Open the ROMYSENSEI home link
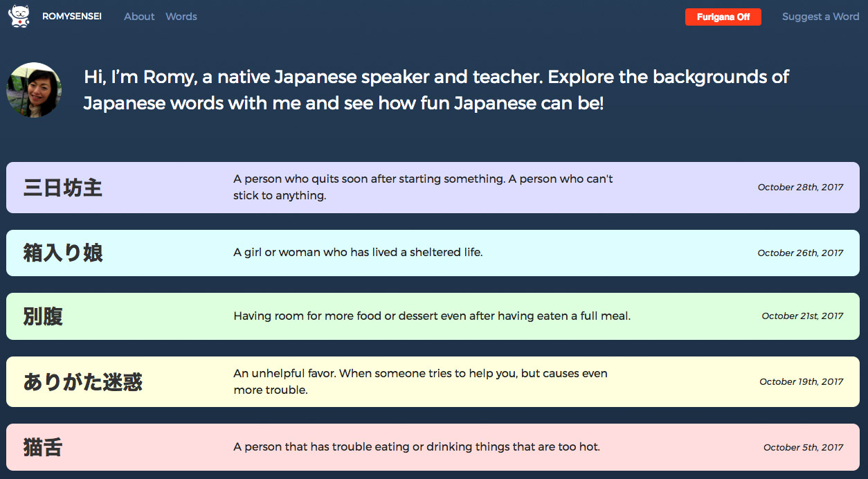This screenshot has height=479, width=868. 72,17
